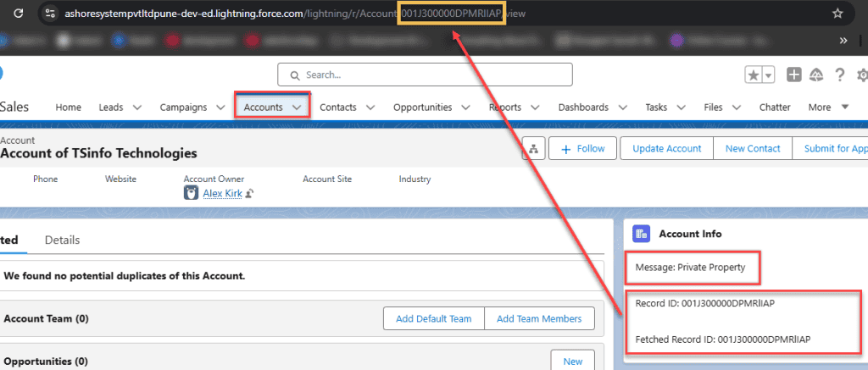Expand the Leads tab dropdown chevron

click(137, 108)
